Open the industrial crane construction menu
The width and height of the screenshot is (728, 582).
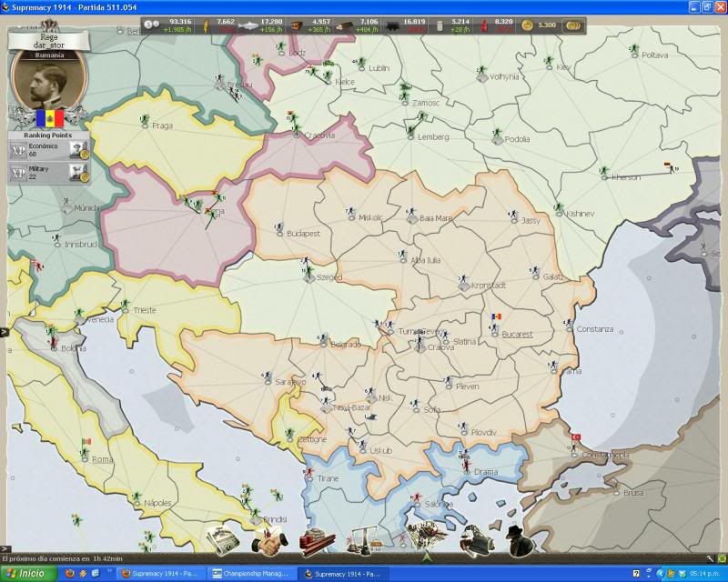tap(476, 540)
